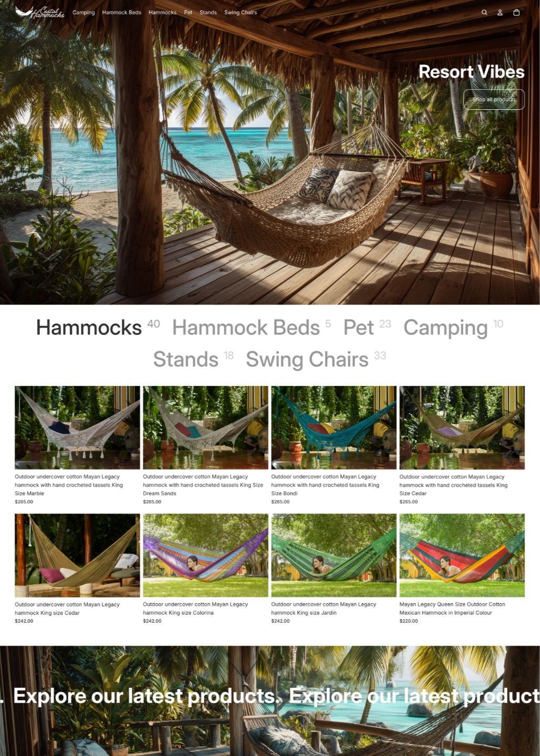The height and width of the screenshot is (756, 540).
Task: Open Camping in top navigation
Action: (x=84, y=12)
